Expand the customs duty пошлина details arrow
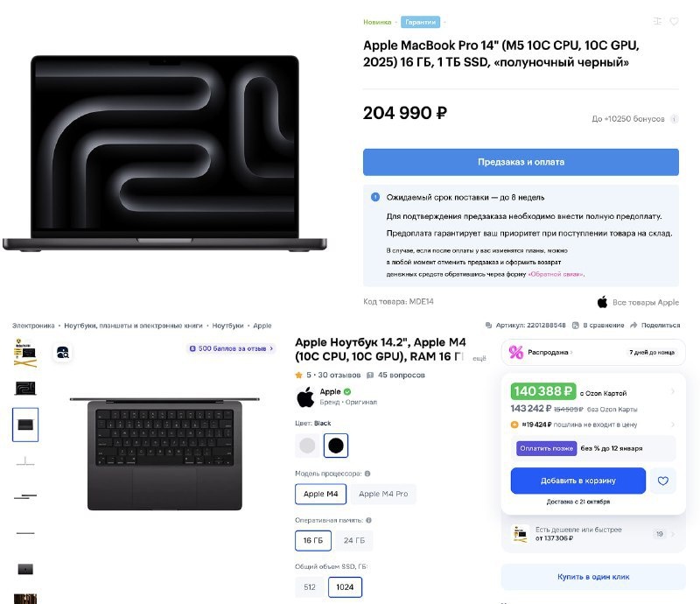The height and width of the screenshot is (604, 700). tap(673, 425)
